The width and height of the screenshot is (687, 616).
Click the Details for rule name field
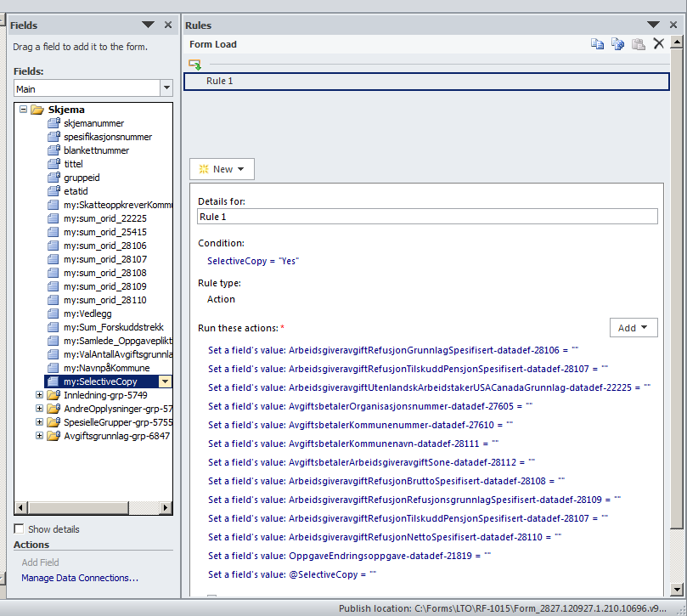pyautogui.click(x=427, y=217)
